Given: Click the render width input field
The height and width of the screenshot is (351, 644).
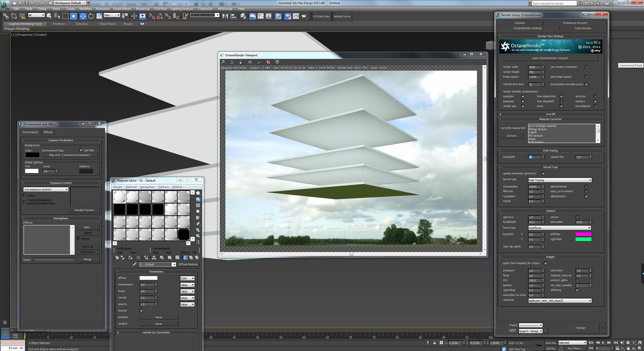Looking at the screenshot, I should 534,67.
